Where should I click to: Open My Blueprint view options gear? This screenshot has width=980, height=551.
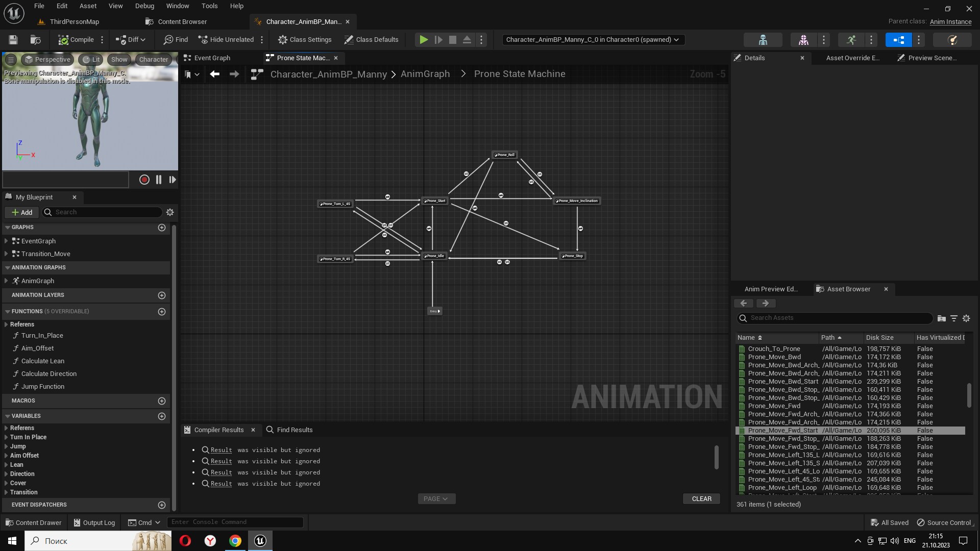click(x=170, y=212)
